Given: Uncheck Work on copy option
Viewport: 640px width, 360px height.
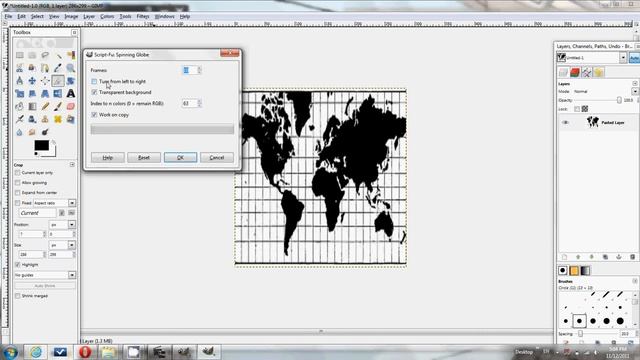Looking at the screenshot, I should (x=94, y=115).
